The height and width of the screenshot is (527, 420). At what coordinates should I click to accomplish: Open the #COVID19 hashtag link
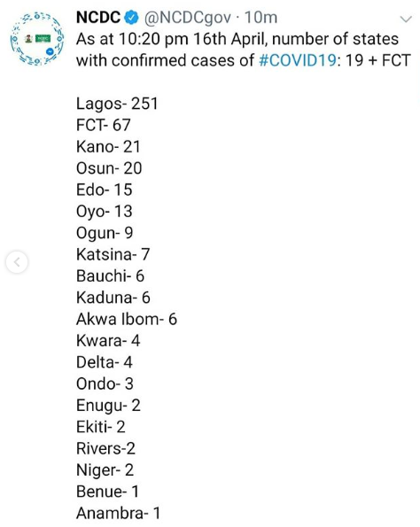pos(298,60)
